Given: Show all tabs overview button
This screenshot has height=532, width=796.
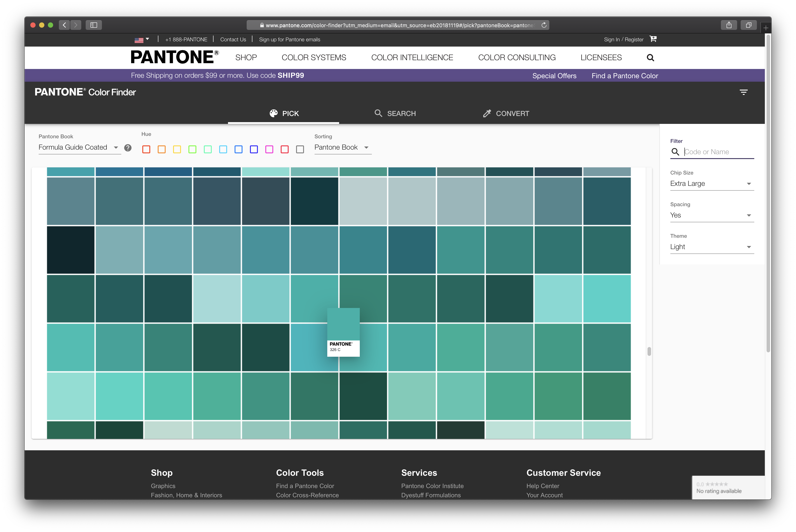Looking at the screenshot, I should tap(749, 25).
